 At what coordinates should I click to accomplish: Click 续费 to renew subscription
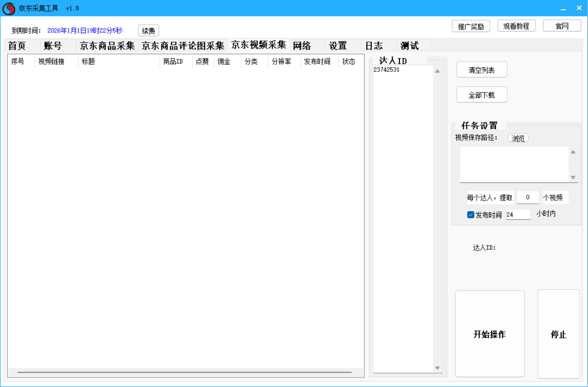click(x=149, y=31)
